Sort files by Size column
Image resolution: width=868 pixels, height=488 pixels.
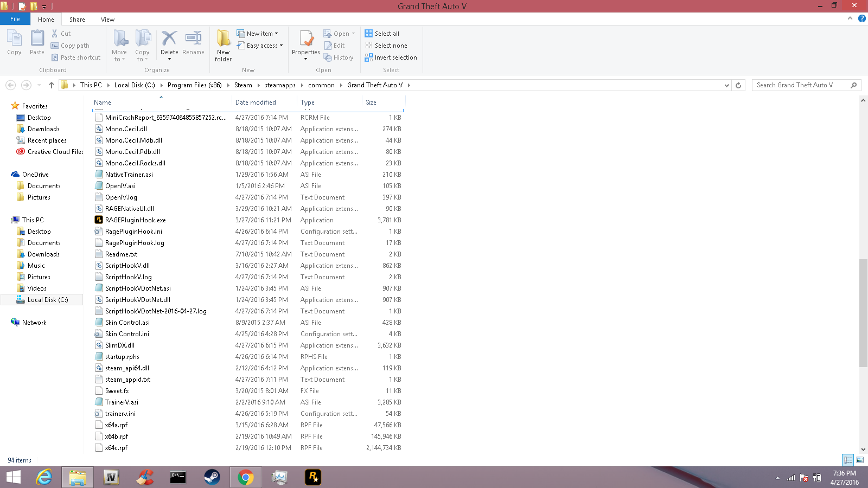tap(384, 102)
